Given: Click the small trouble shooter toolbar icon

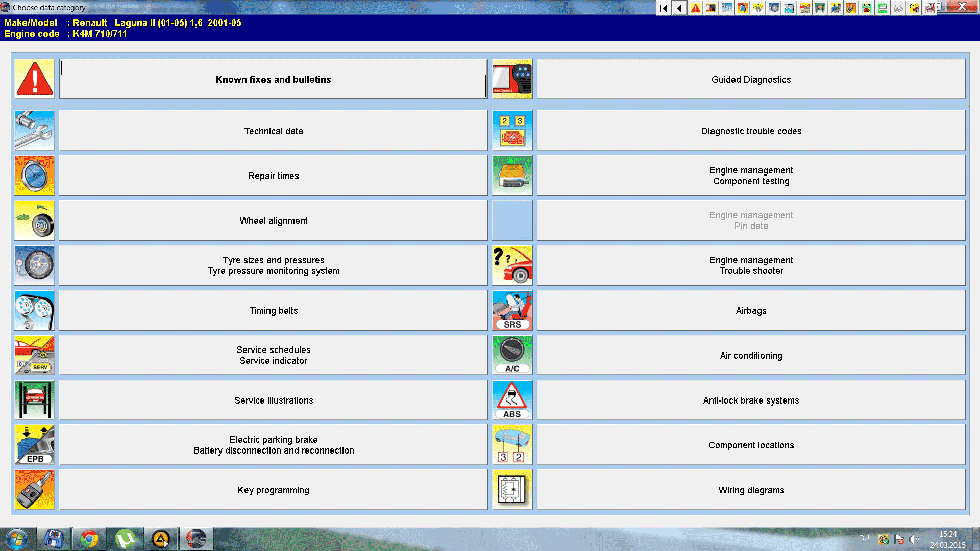Looking at the screenshot, I should (914, 8).
